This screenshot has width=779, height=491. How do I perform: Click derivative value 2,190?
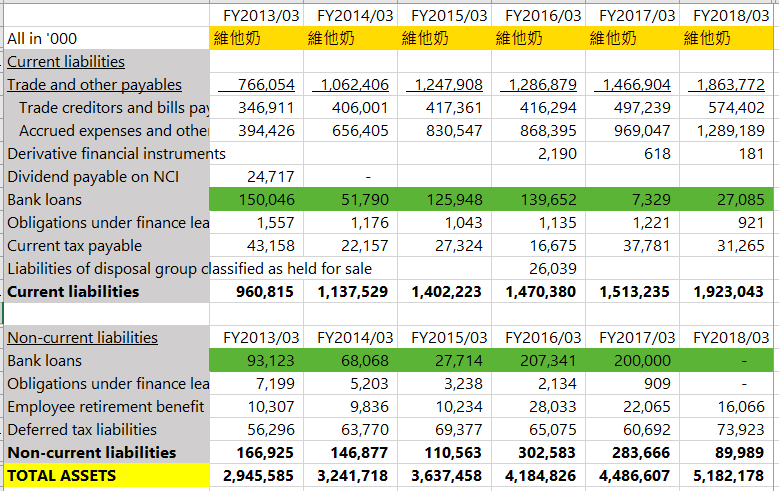[x=539, y=154]
